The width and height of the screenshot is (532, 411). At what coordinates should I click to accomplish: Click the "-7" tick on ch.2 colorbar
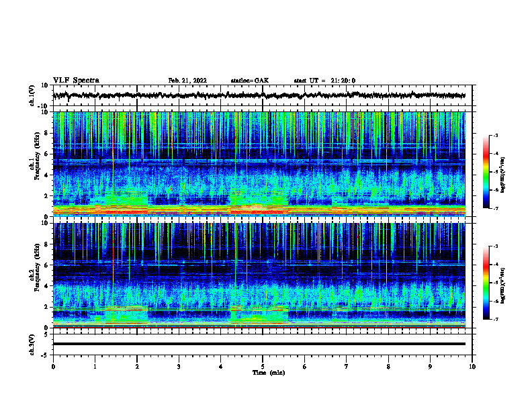495,319
